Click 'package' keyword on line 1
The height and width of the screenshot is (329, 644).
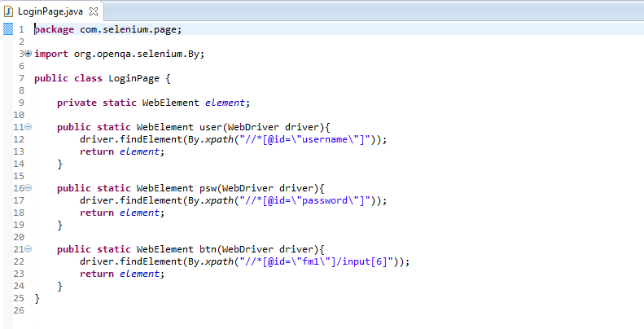point(55,30)
